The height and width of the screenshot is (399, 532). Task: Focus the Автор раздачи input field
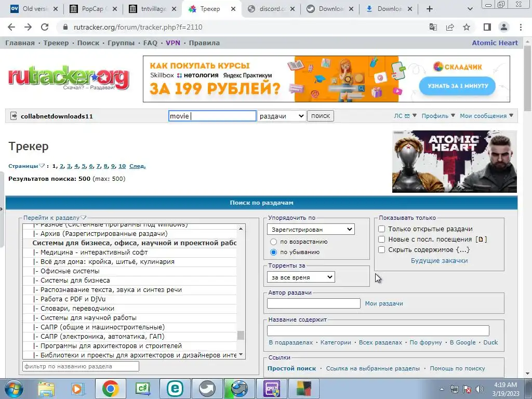313,303
